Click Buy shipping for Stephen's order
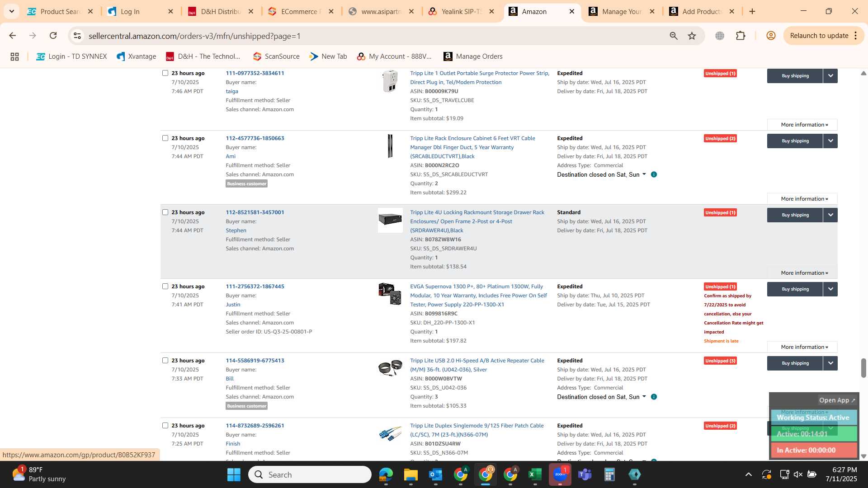 point(795,215)
